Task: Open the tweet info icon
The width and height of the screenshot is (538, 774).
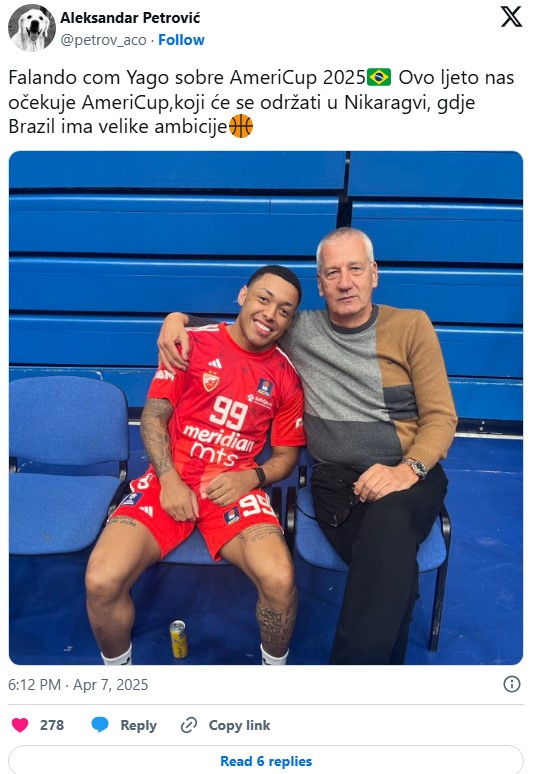Action: (512, 684)
